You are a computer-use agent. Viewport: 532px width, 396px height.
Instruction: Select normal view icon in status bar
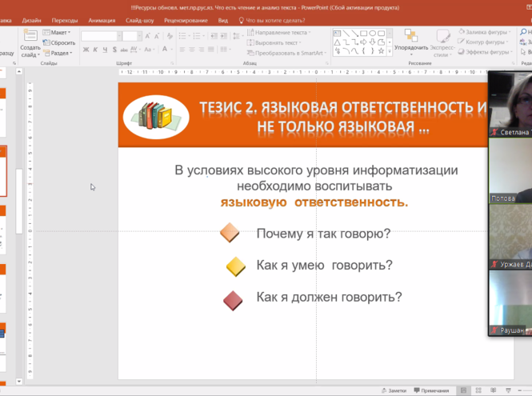(464, 390)
